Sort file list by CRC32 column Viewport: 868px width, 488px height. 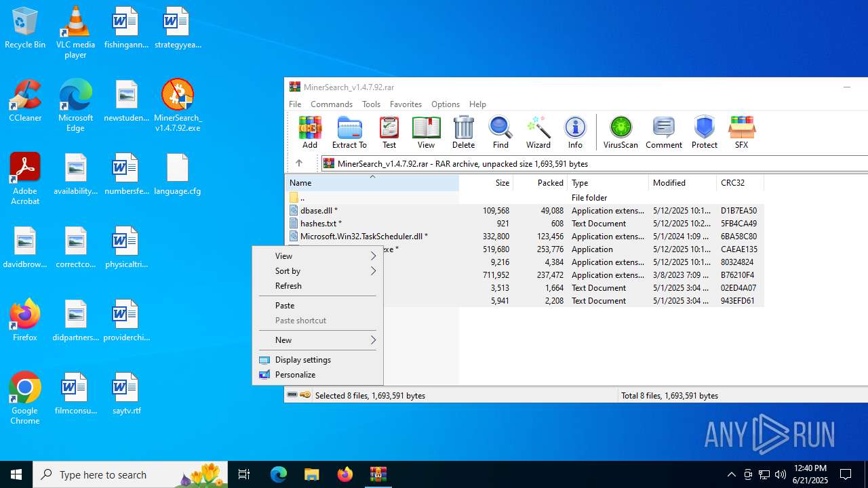tap(741, 183)
